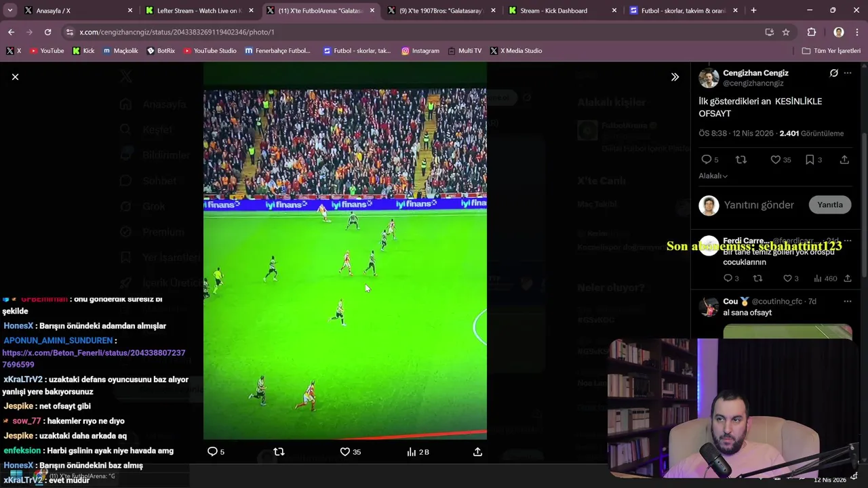Viewport: 868px width, 488px height.
Task: Open the X Media Studio bookmark
Action: click(516, 51)
